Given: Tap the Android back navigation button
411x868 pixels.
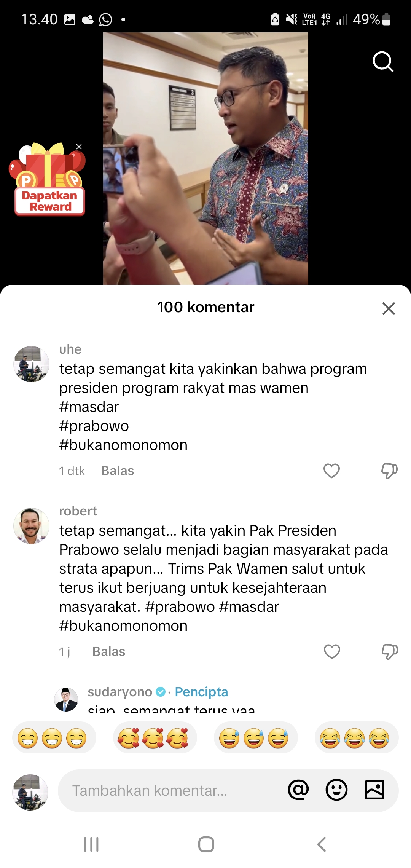Looking at the screenshot, I should coord(322,844).
